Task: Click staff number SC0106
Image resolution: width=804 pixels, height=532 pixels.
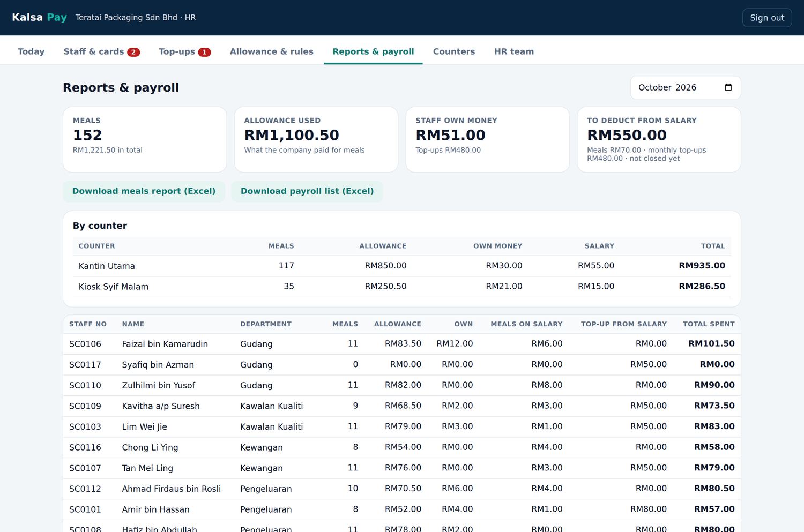Action: (x=85, y=344)
